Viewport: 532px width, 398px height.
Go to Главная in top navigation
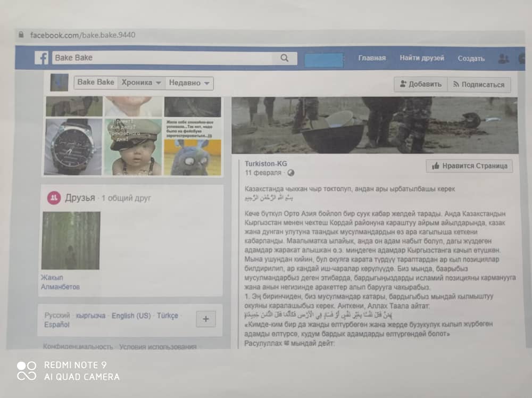[372, 58]
